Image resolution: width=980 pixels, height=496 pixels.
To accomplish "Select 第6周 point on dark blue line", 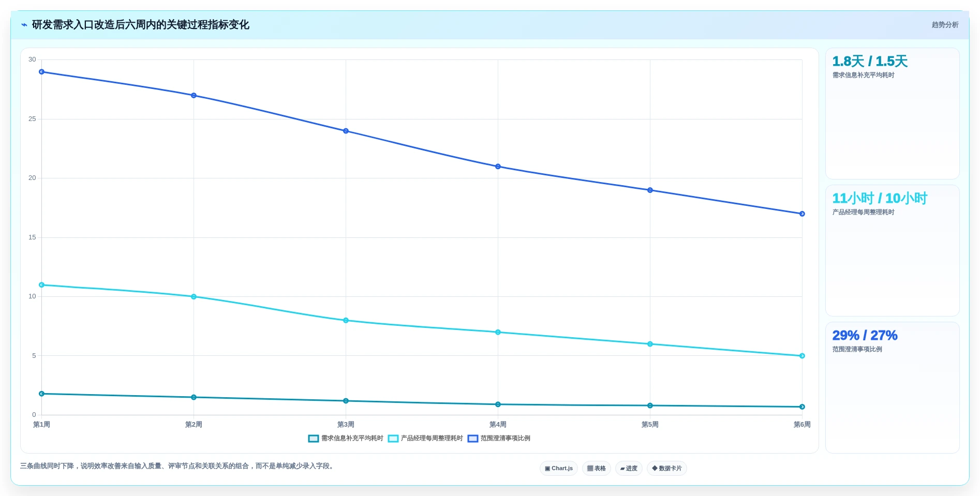I will coord(802,214).
